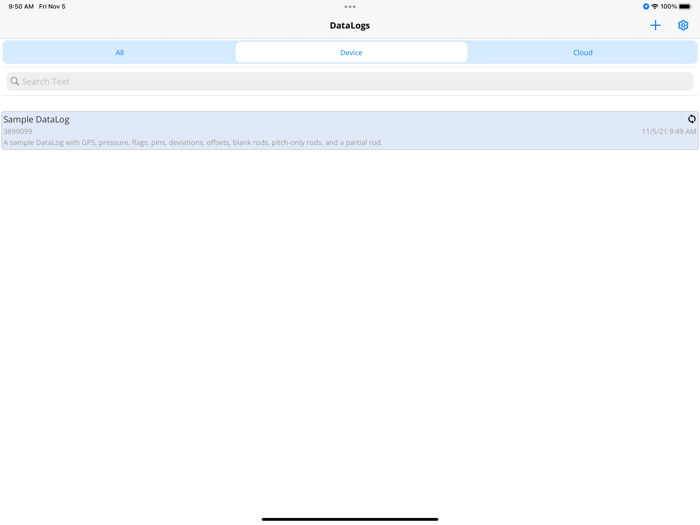The height and width of the screenshot is (525, 700).
Task: Switch to the Cloud tab
Action: 583,52
